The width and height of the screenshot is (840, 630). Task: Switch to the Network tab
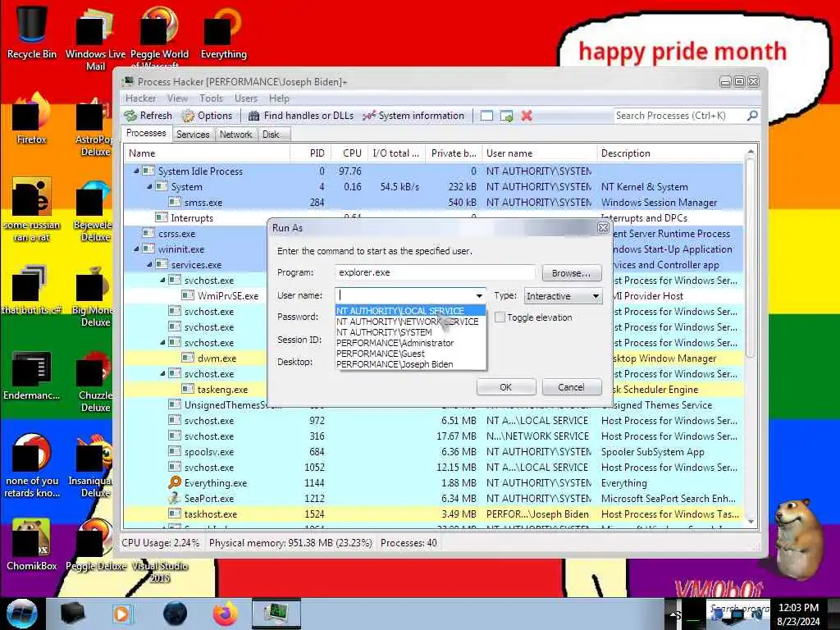(235, 134)
